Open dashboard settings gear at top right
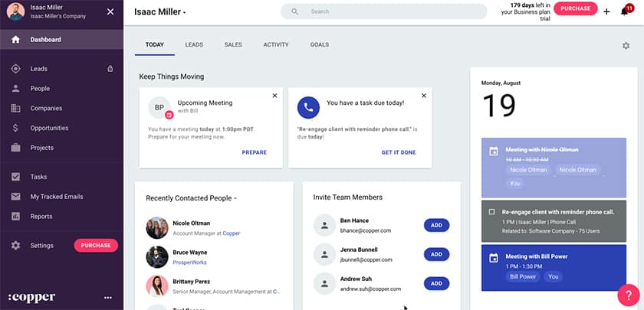This screenshot has width=644, height=310. pyautogui.click(x=626, y=45)
